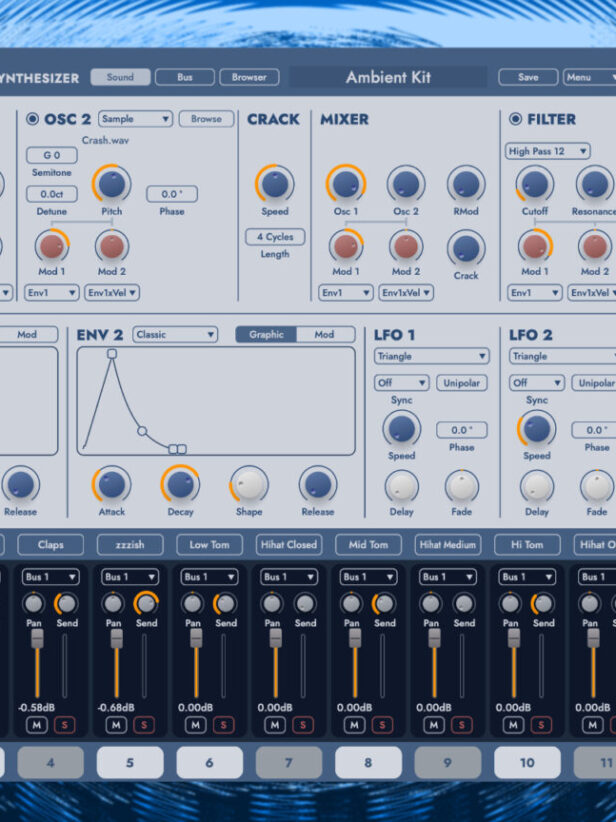The width and height of the screenshot is (616, 822).
Task: Click the OSC 2 Mod 2 knob
Action: coord(112,246)
